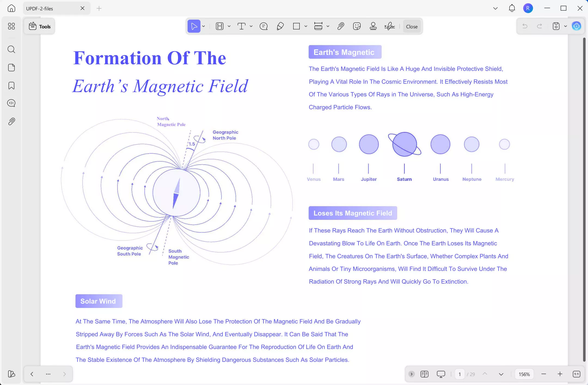Screen dimensions: 588x385
Task: Open bookmarks panel in left sidebar
Action: [11, 86]
